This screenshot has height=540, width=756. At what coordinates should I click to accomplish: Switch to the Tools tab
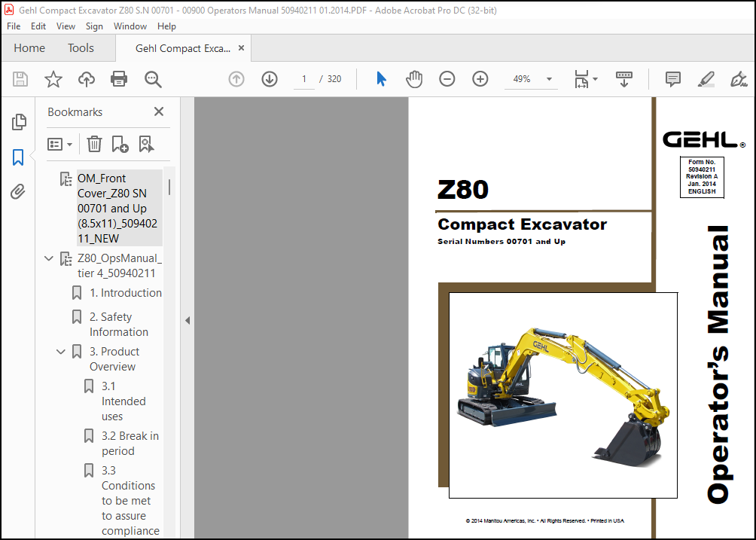click(81, 47)
